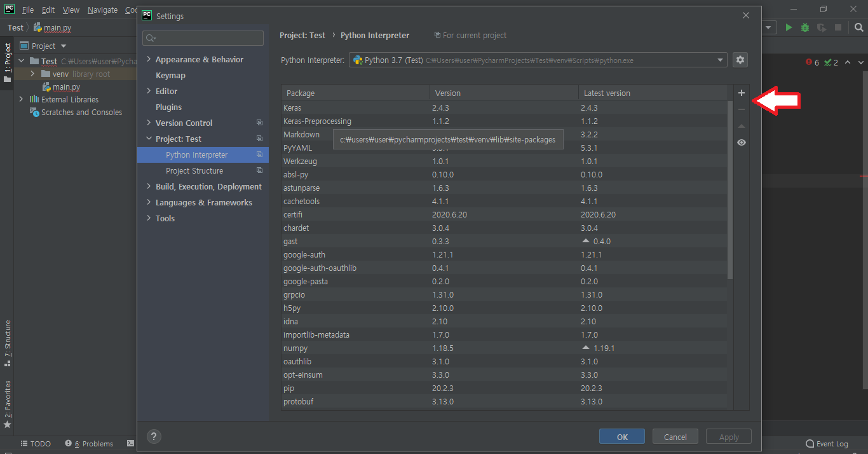Toggle the show early releases eye icon
The image size is (868, 454).
click(741, 142)
